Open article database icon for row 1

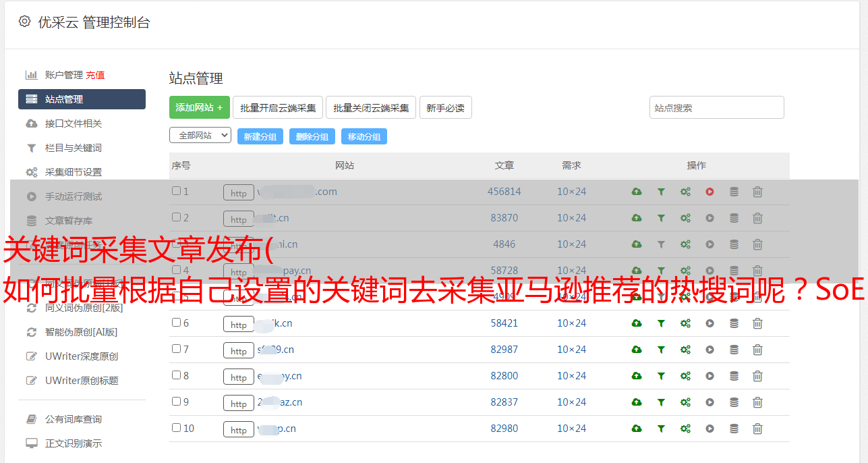pos(734,192)
